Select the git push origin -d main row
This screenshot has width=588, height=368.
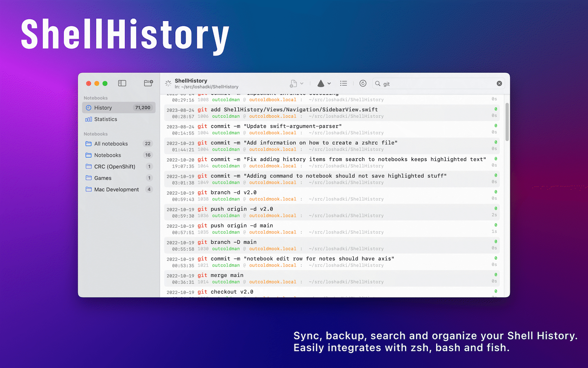click(333, 229)
